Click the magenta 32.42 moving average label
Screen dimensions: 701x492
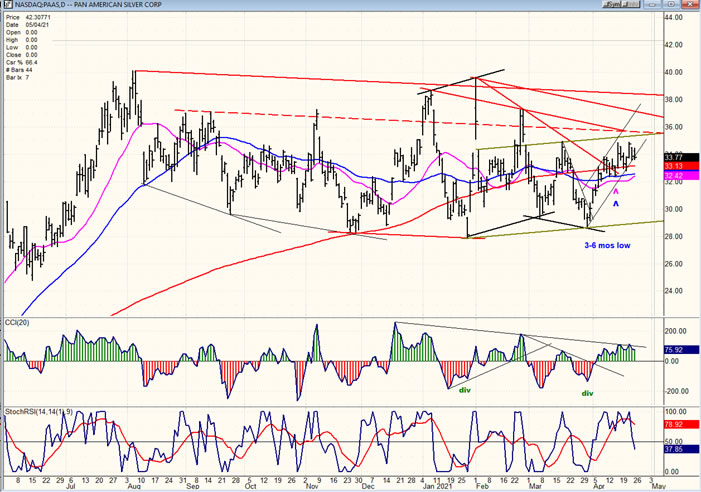coord(681,176)
